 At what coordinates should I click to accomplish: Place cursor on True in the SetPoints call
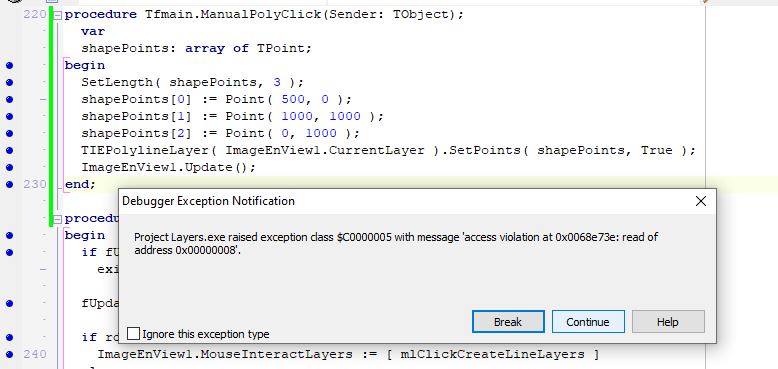coord(656,150)
